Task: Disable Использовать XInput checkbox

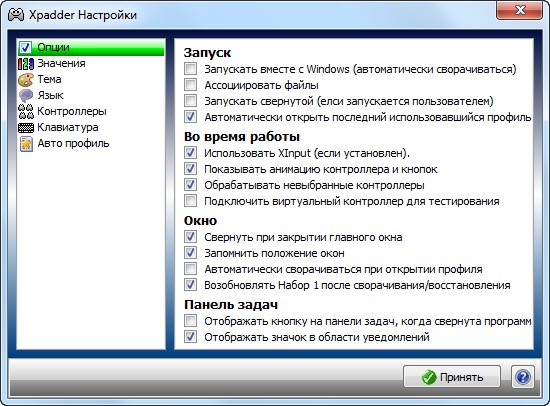Action: [x=190, y=153]
